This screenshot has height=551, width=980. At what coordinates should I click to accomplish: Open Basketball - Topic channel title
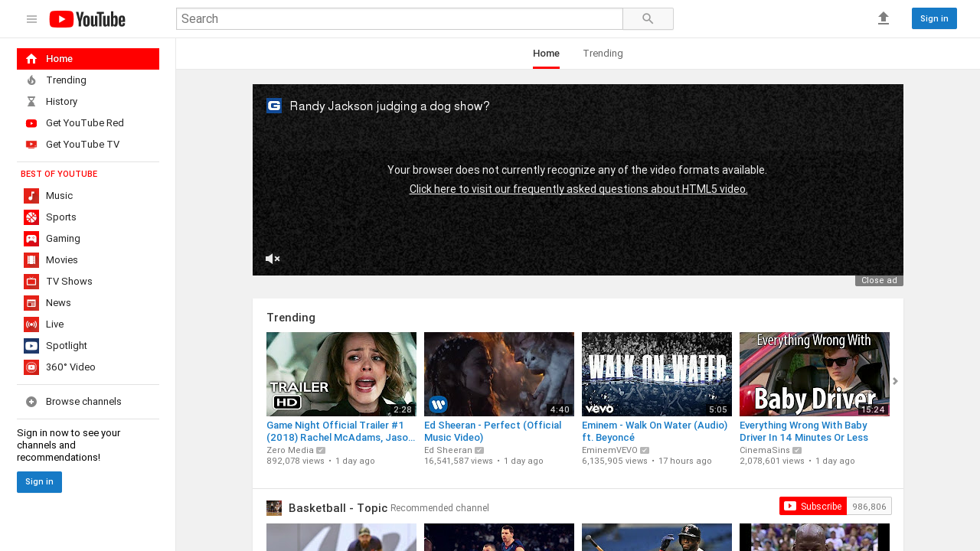[338, 508]
